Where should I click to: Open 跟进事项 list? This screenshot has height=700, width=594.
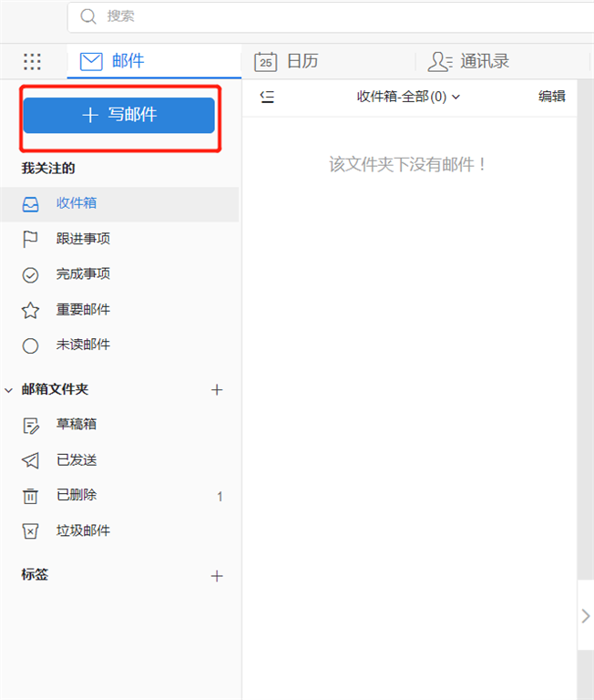(119, 239)
